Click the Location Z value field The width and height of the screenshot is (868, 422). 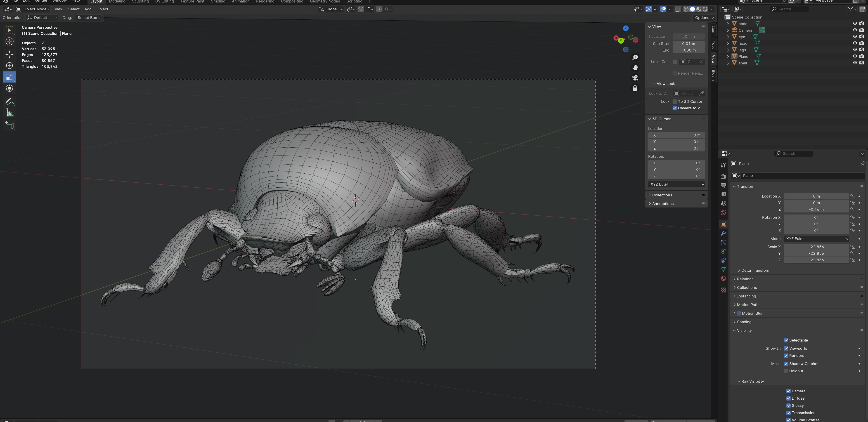click(816, 210)
